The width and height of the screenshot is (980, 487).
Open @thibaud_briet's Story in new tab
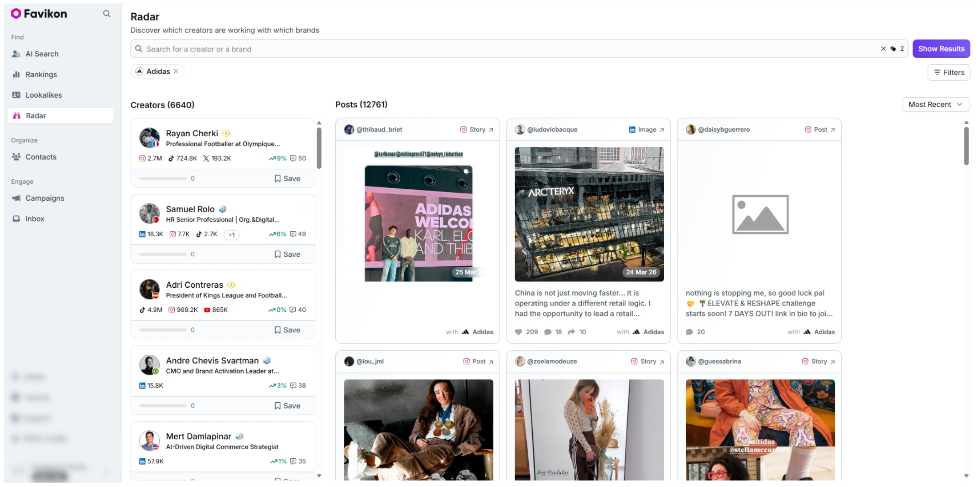coord(491,130)
